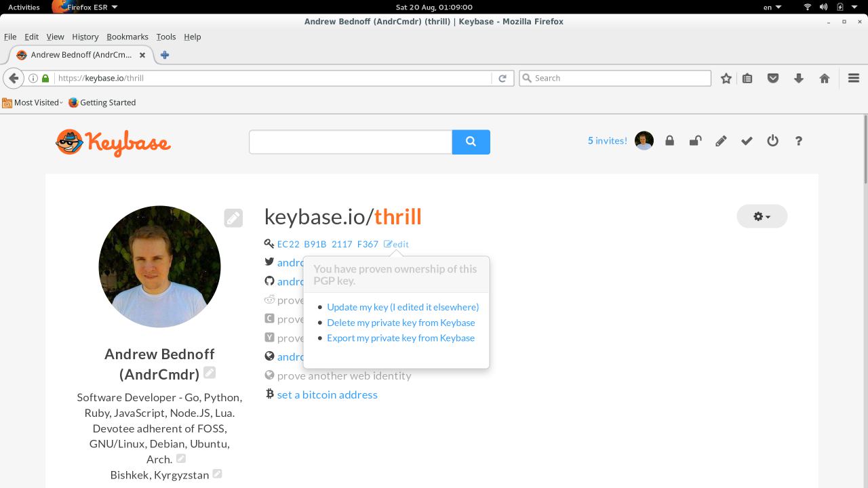Image resolution: width=868 pixels, height=488 pixels.
Task: Open GNOME Activities overview
Action: [24, 7]
